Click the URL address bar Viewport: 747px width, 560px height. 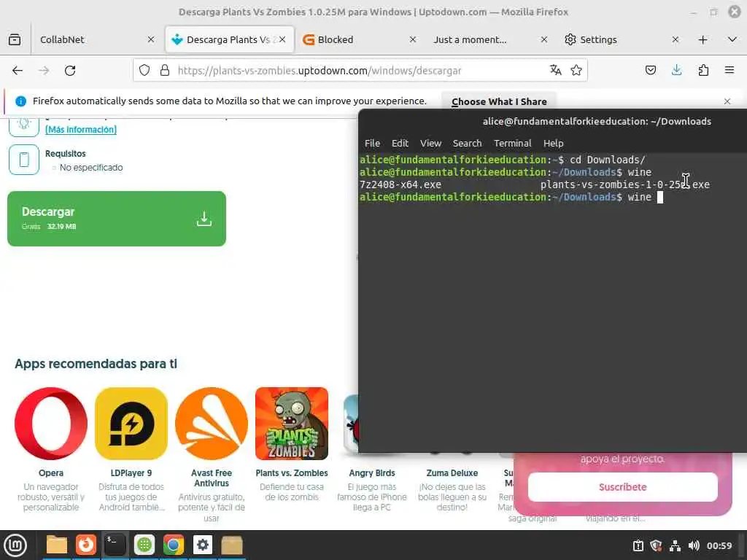[360, 71]
